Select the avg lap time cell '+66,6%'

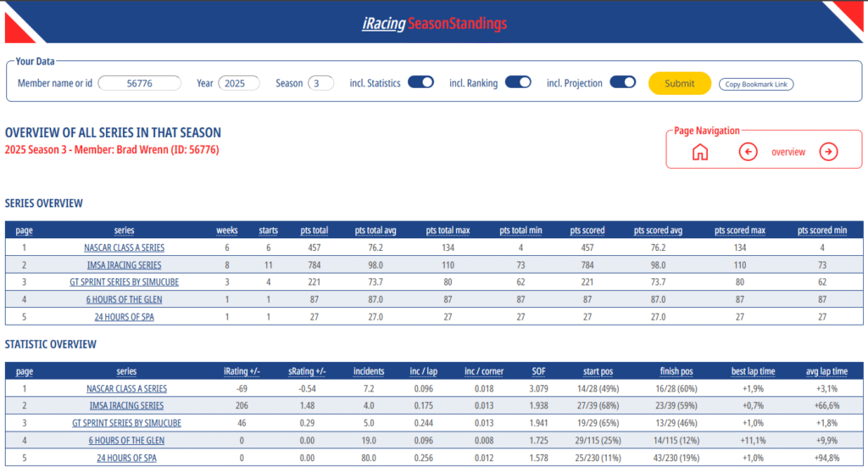tap(827, 405)
